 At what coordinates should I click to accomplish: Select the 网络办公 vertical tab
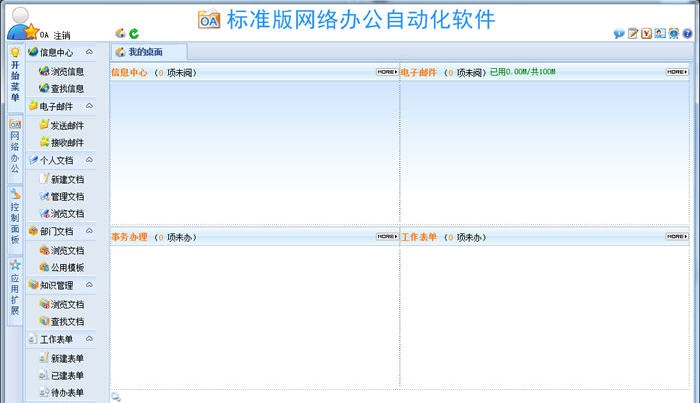pyautogui.click(x=15, y=148)
